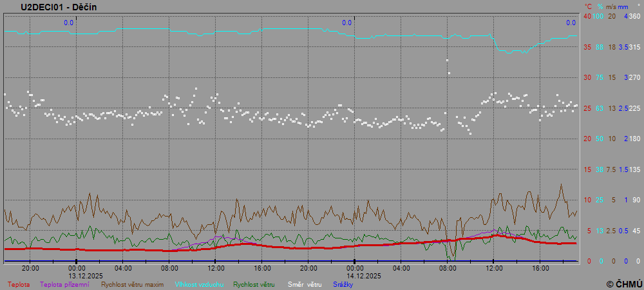Click the cyan 100 humidity axis value
The width and height of the screenshot is (644, 290).
598,16
